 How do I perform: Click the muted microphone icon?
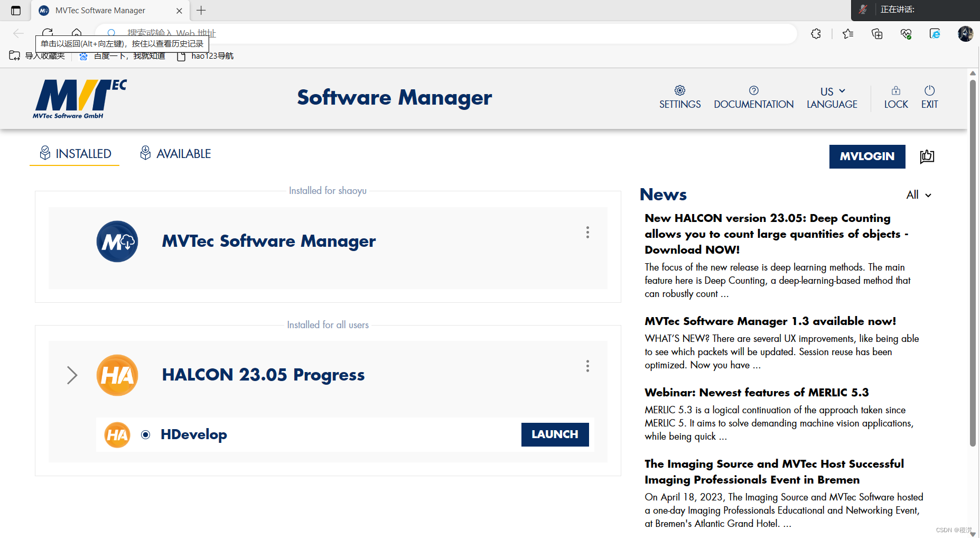click(863, 10)
